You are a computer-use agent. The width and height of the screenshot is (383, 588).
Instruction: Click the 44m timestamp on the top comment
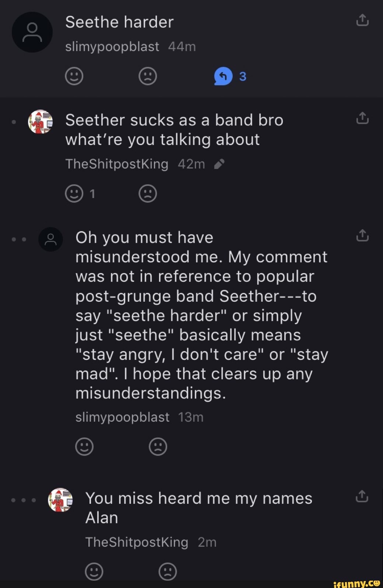tap(182, 46)
